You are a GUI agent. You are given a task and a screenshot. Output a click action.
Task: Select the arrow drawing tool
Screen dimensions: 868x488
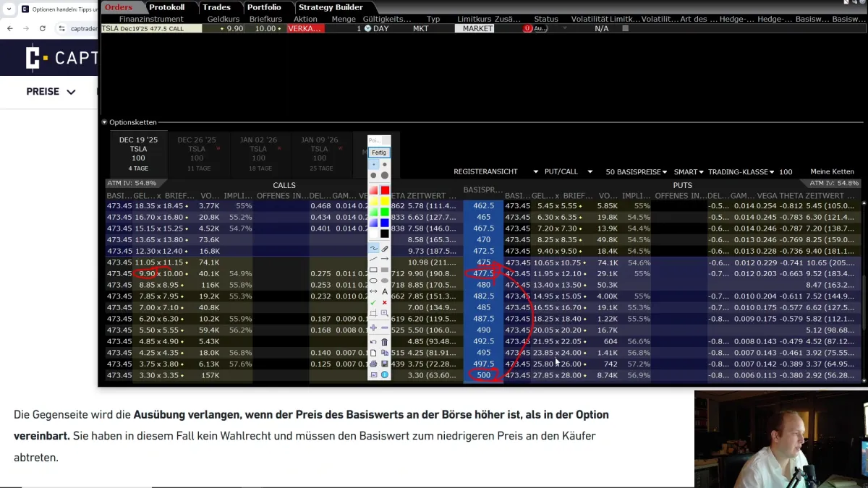pyautogui.click(x=385, y=259)
